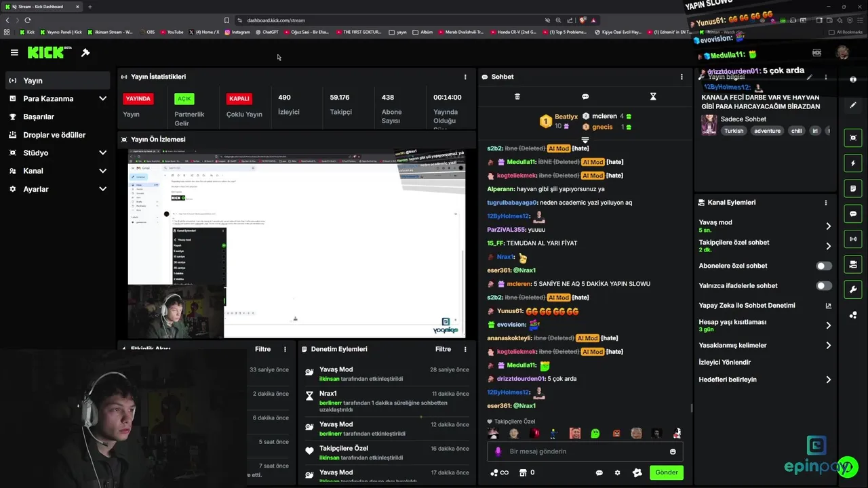Click the broadcast signal icon in right sidebar

click(853, 239)
